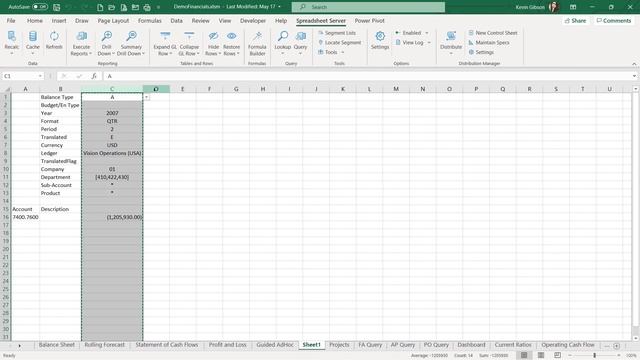Open Execute Reports
Image resolution: width=640 pixels, height=360 pixels.
pos(81,43)
